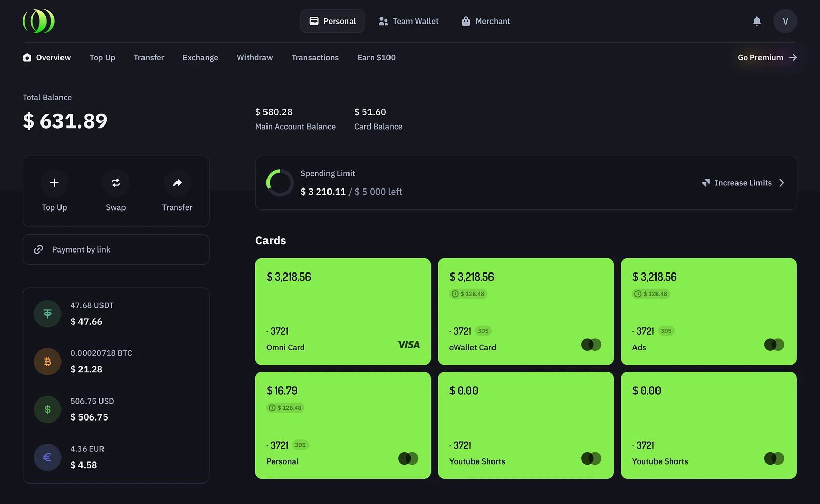The width and height of the screenshot is (820, 504).
Task: Expand Increase Limits chevron
Action: pyautogui.click(x=781, y=183)
